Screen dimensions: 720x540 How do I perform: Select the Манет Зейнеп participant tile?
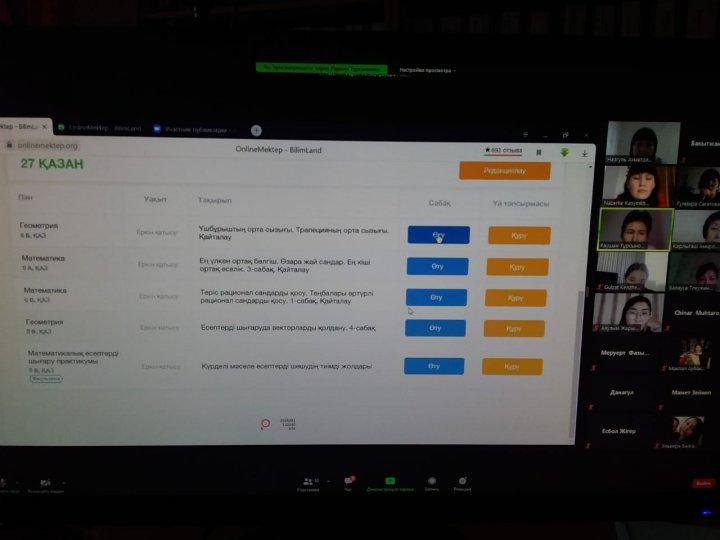[x=691, y=392]
